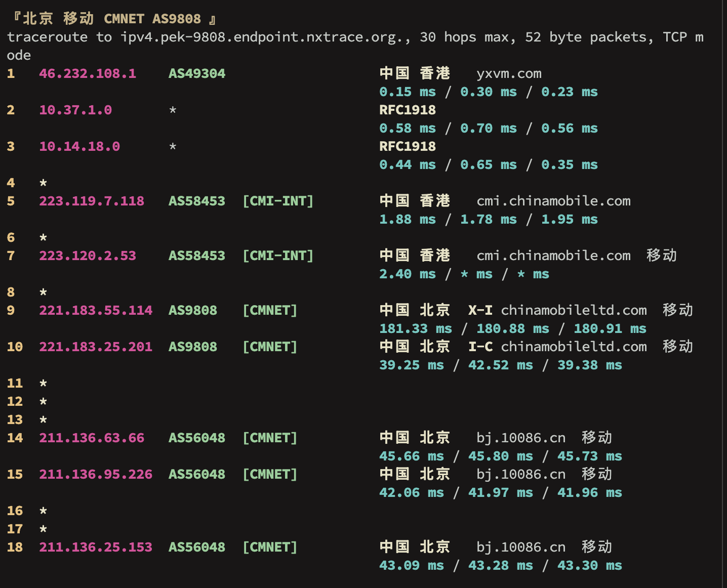Click IP 223.119.7.118
The image size is (727, 588).
(92, 201)
